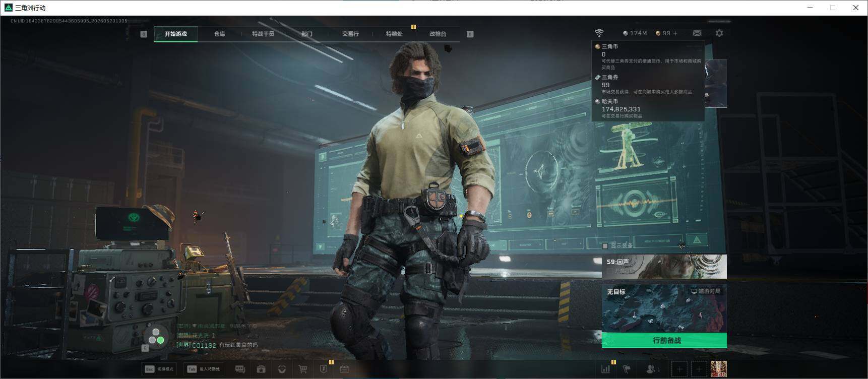Viewport: 868px width, 379px height.
Task: Invite teammate in first plus slot
Action: 679,369
